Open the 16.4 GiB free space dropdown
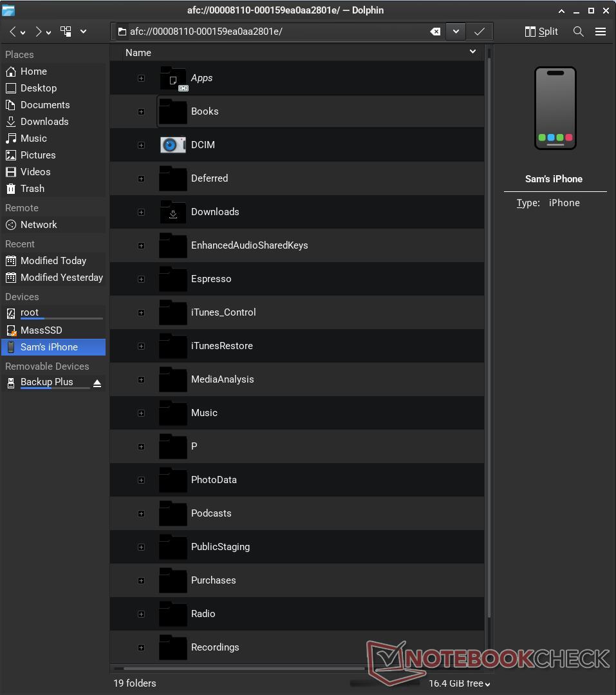 click(x=459, y=683)
